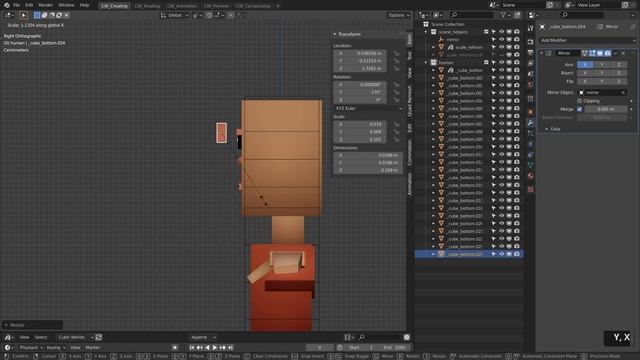Hide scene_helpers collection with eye icon
Screen dimensions: 640x360
502,32
